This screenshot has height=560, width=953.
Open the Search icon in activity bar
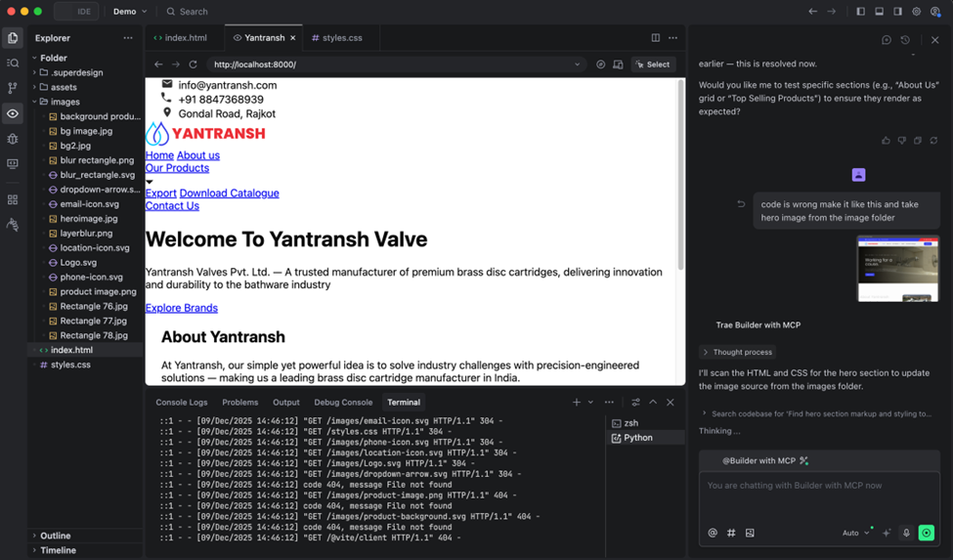tap(13, 63)
